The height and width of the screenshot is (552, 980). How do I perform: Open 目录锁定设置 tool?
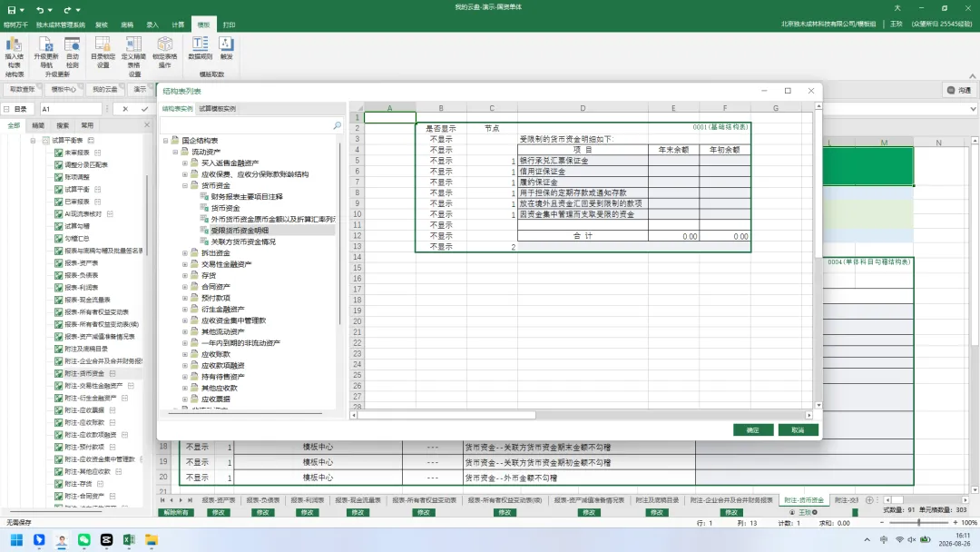click(x=103, y=52)
